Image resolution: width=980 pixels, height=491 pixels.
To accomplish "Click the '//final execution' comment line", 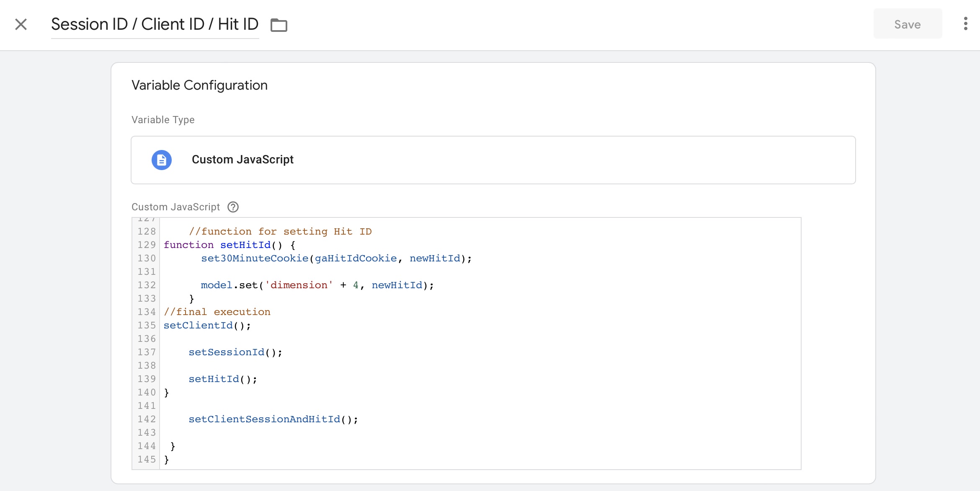I will (x=217, y=312).
